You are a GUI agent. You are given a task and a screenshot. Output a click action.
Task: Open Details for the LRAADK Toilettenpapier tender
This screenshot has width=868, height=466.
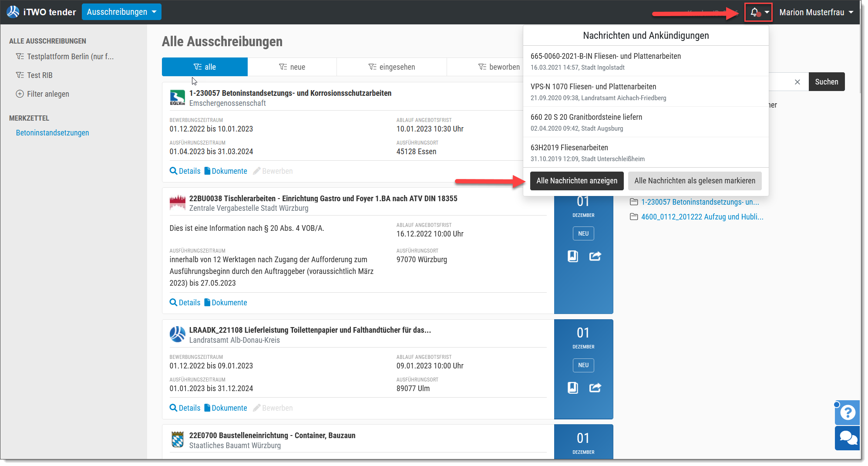pyautogui.click(x=185, y=408)
